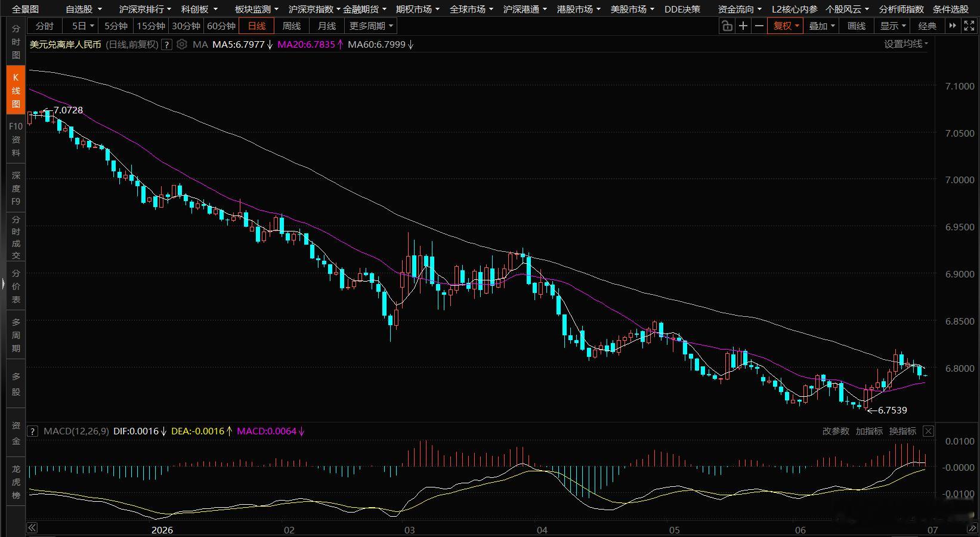Click 加指标 button

[x=869, y=431]
